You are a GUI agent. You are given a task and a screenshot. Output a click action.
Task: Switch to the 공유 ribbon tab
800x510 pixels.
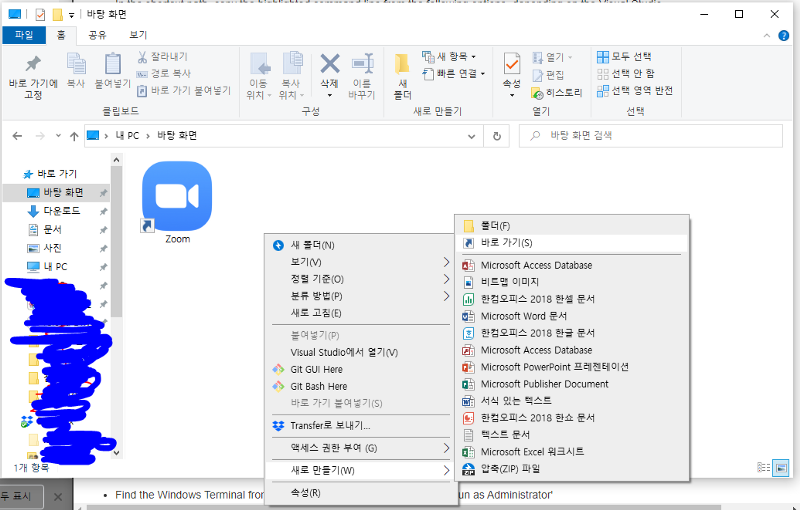97,35
